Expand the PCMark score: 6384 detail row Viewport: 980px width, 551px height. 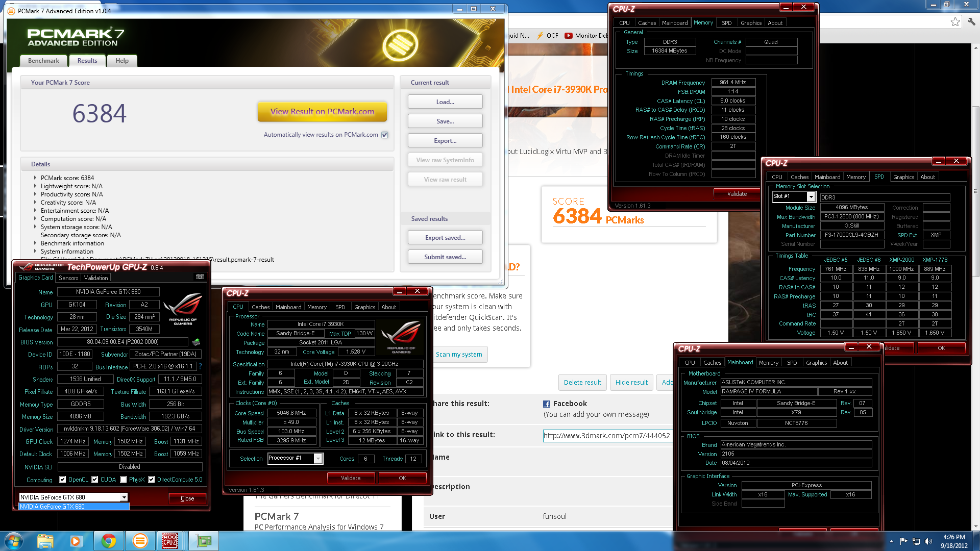(x=35, y=178)
